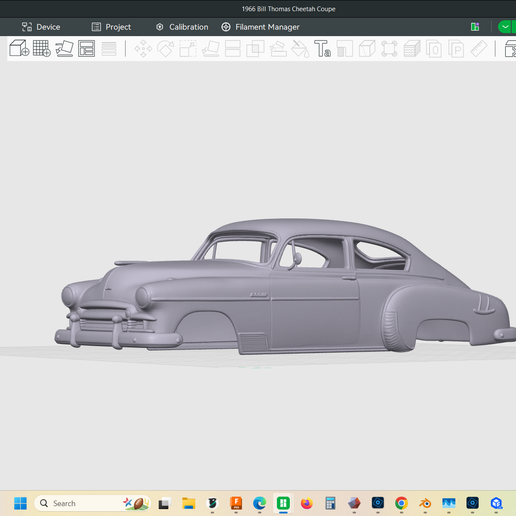Open the Device tab
This screenshot has height=516, width=516.
(41, 27)
